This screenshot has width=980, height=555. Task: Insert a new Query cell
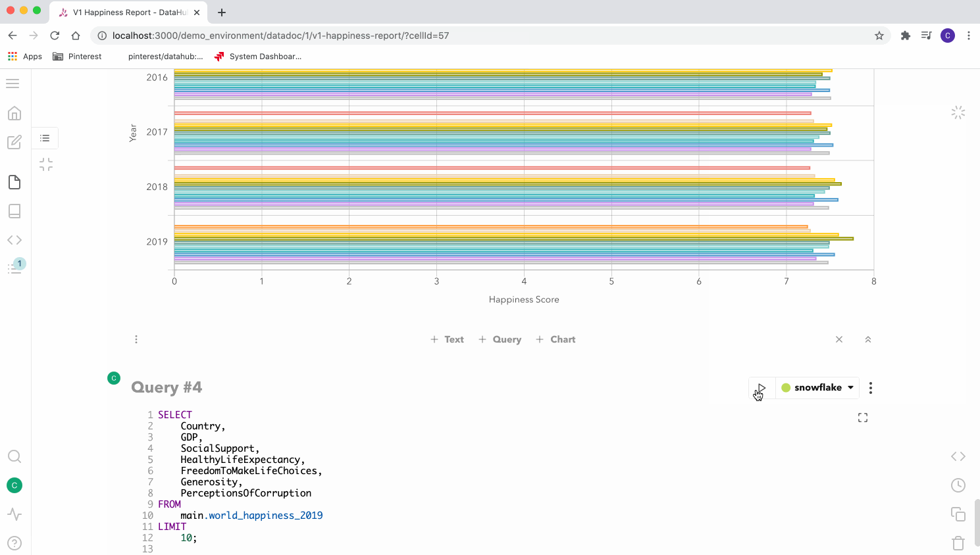coord(500,339)
